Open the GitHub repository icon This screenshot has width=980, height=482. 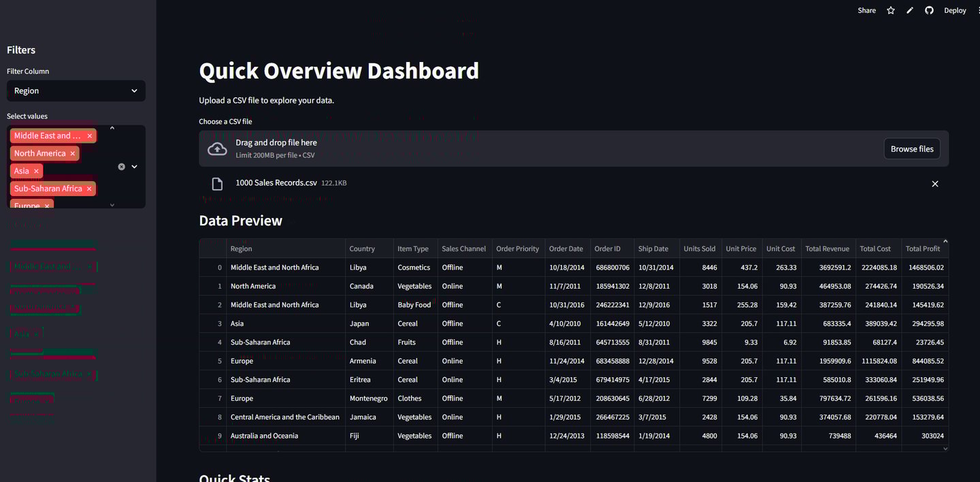(929, 10)
